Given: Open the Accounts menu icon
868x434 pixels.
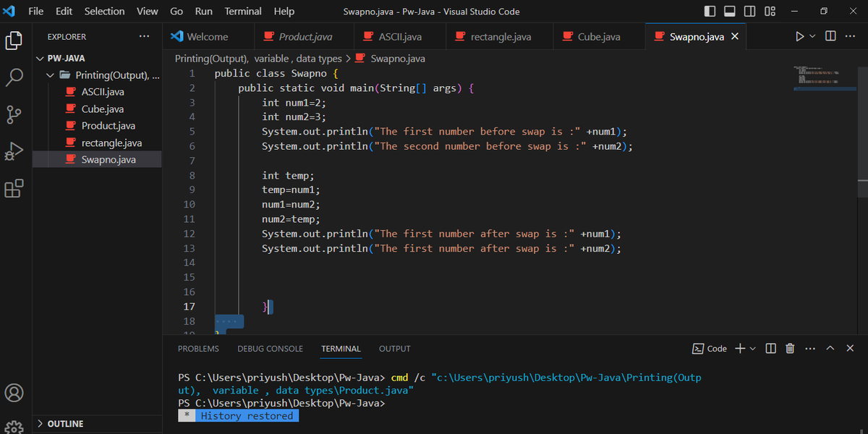Looking at the screenshot, I should point(14,393).
